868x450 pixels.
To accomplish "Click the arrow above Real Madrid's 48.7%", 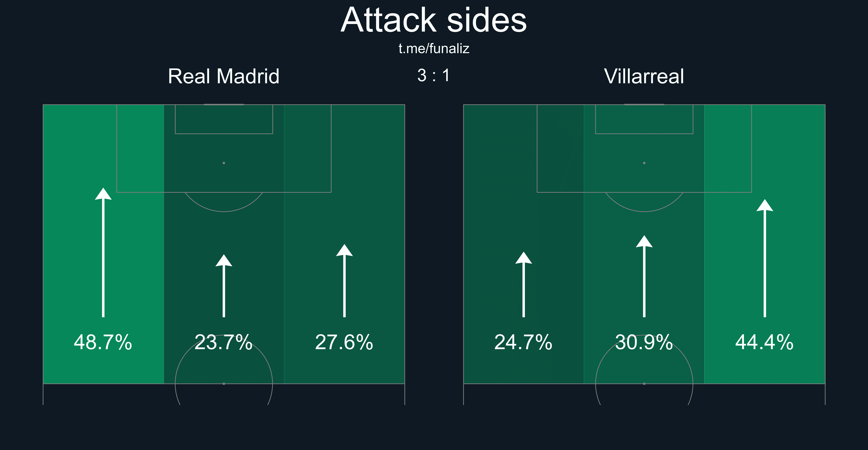I will coord(103,253).
